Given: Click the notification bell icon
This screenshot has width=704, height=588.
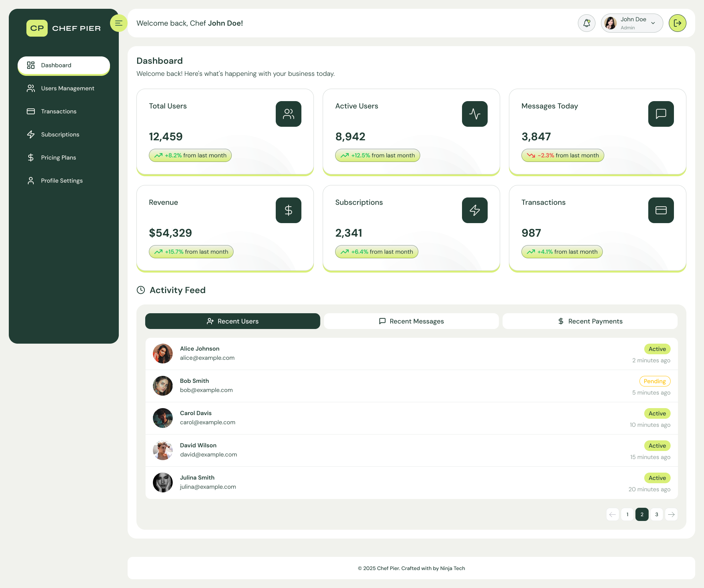Looking at the screenshot, I should (x=586, y=23).
